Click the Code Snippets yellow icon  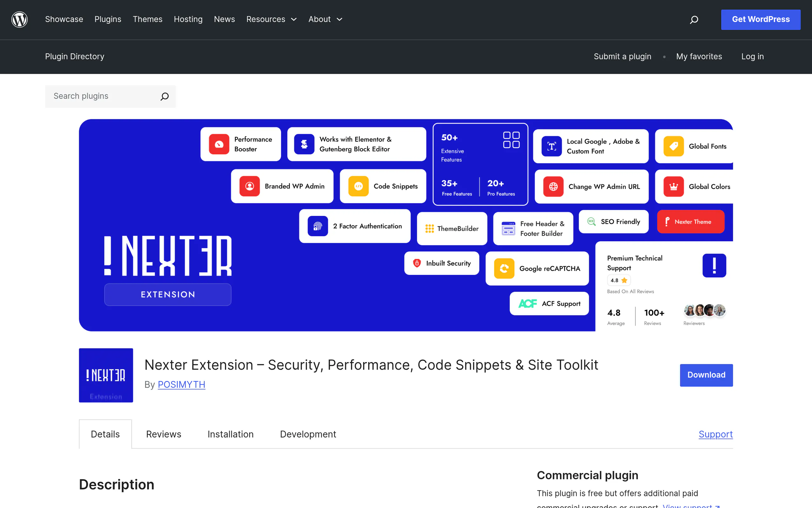[358, 186]
